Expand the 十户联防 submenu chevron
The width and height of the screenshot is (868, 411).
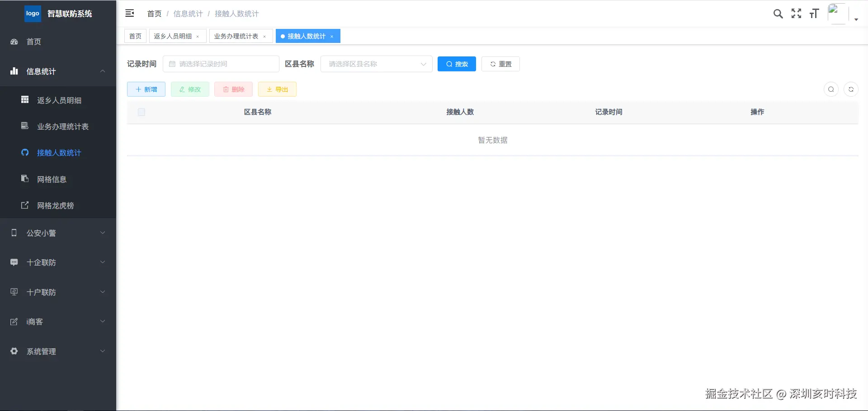[x=103, y=292]
